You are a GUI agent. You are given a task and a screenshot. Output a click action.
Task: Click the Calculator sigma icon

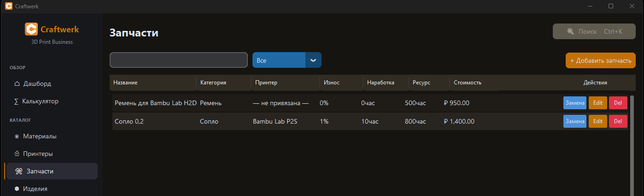[x=17, y=101]
